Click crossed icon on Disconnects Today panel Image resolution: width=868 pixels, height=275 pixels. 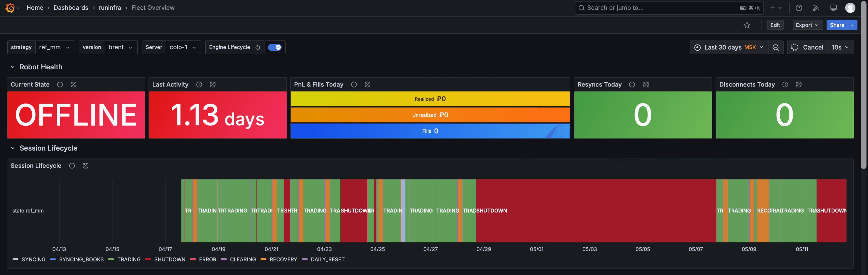coord(799,85)
